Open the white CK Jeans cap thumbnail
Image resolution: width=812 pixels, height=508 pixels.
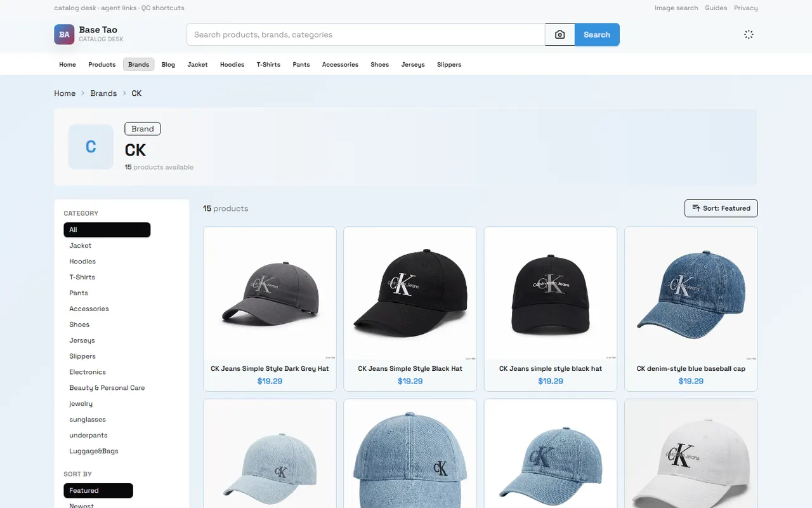point(691,453)
